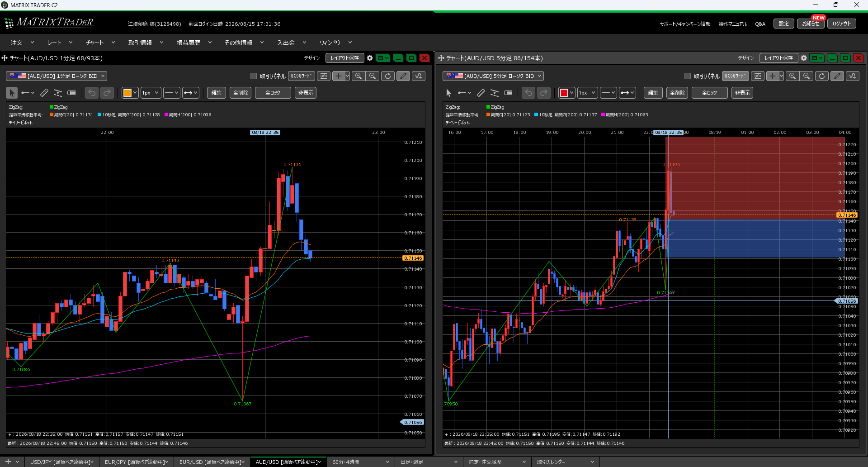This screenshot has height=467, width=868.
Task: Pick the ruler measure tool in 1分足 chart
Action: point(44,93)
